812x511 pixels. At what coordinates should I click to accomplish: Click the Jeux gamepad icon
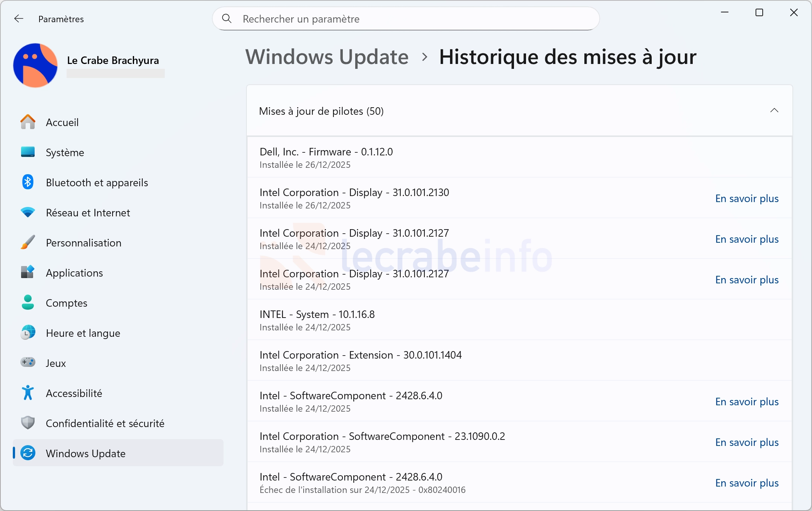tap(28, 363)
